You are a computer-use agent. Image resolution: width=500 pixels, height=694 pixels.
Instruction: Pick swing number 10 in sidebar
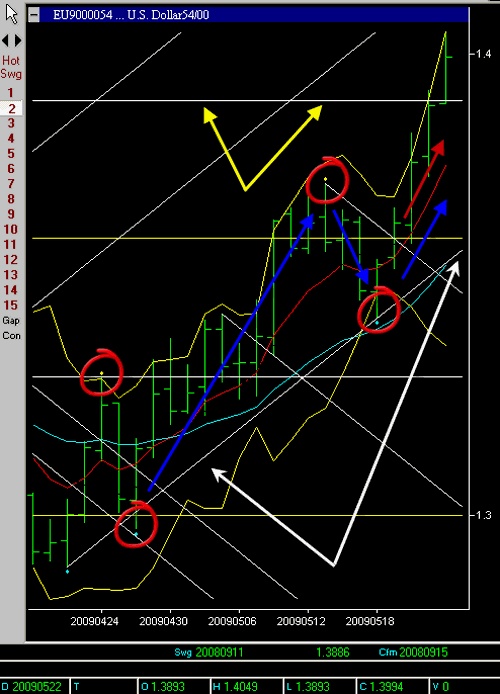pos(11,229)
